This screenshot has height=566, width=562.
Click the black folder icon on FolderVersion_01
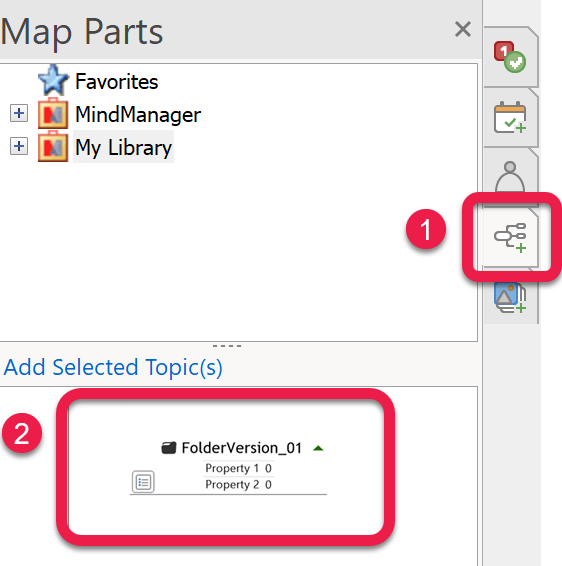tap(169, 448)
